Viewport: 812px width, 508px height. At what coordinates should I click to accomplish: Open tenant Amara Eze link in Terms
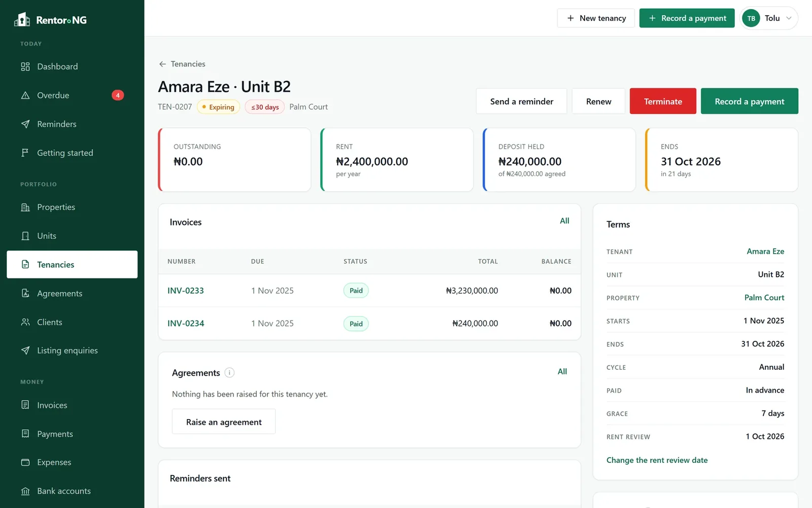click(765, 251)
